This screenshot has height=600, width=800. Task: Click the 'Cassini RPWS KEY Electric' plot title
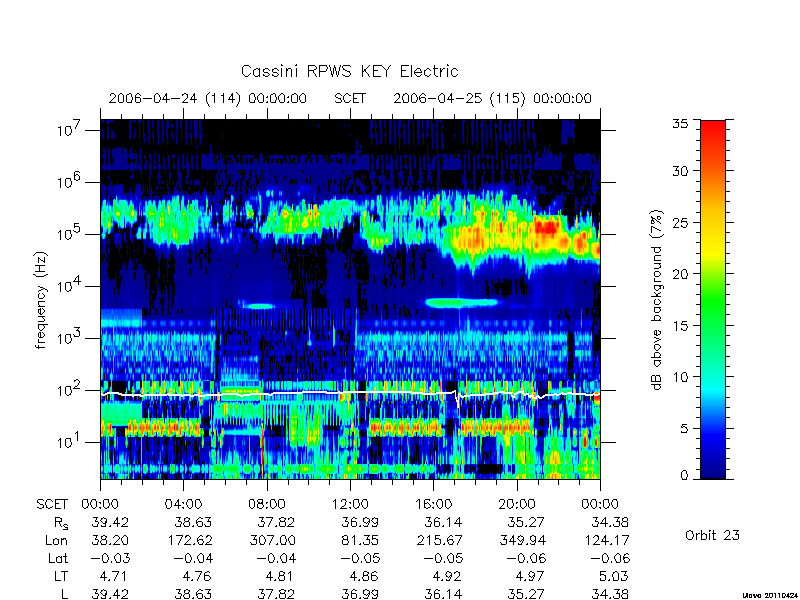pyautogui.click(x=349, y=71)
